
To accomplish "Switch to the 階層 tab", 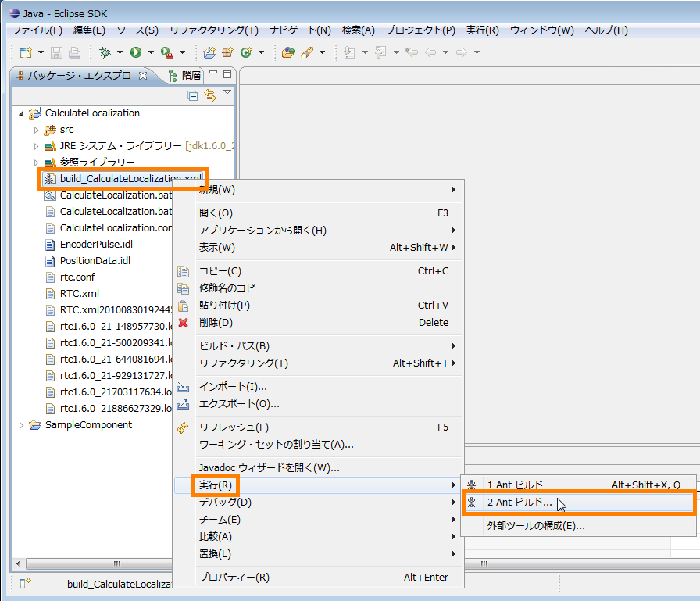I will pos(185,76).
